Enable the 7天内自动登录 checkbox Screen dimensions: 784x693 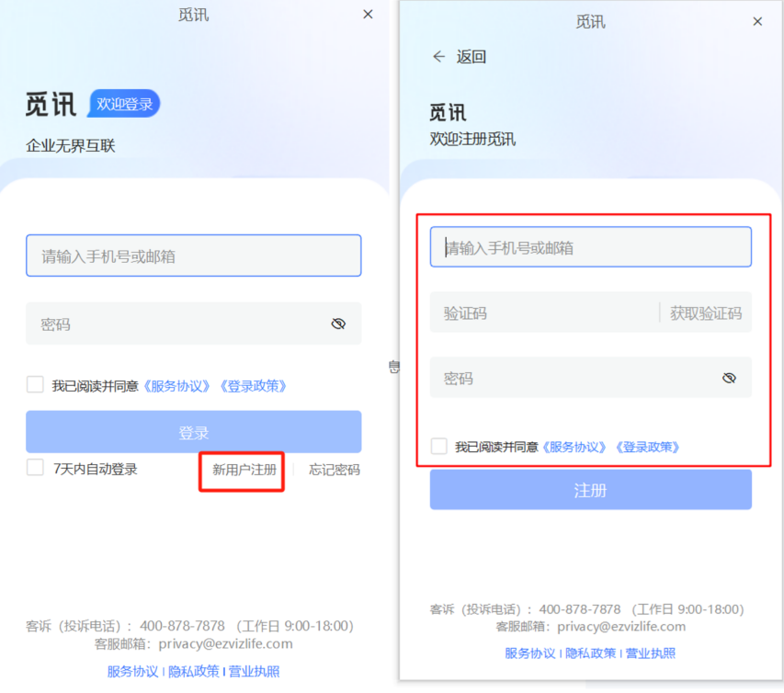(35, 468)
